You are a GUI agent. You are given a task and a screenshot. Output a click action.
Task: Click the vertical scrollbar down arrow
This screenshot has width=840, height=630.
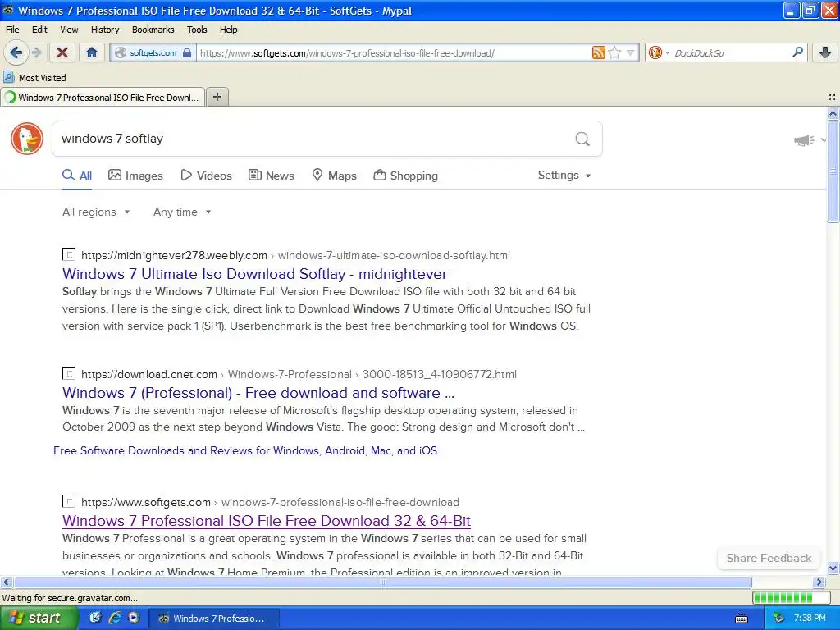[833, 569]
